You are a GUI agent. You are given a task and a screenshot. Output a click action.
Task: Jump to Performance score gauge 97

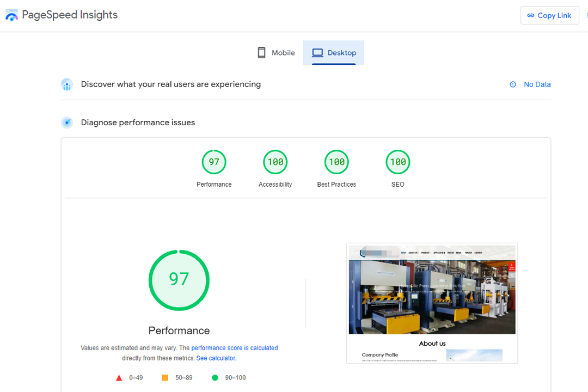[214, 162]
